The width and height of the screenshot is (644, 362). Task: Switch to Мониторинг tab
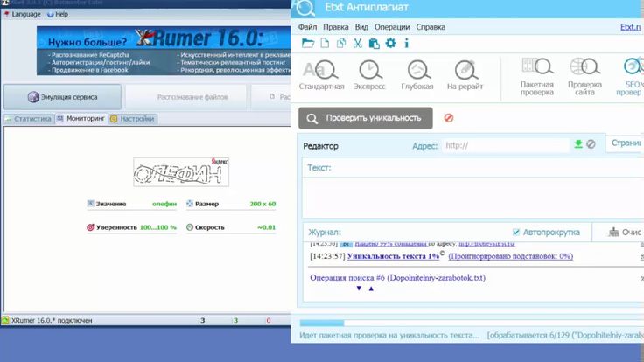click(81, 119)
